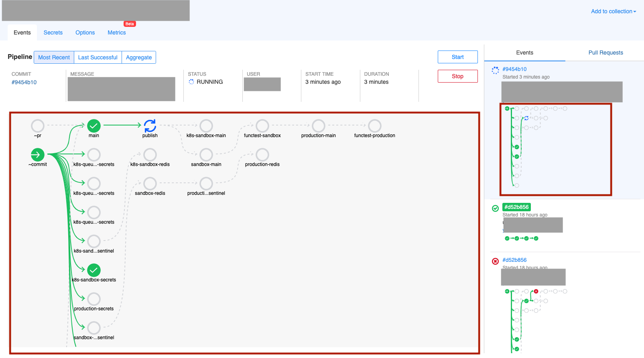
Task: Open running event #9454b10 in sidebar
Action: click(514, 69)
